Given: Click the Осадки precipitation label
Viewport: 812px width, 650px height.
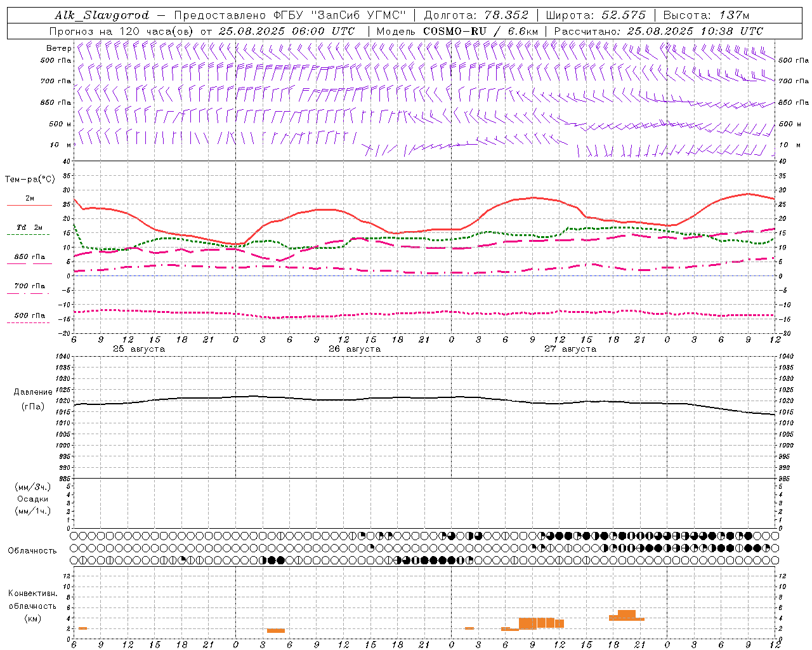Looking at the screenshot, I should 33,499.
